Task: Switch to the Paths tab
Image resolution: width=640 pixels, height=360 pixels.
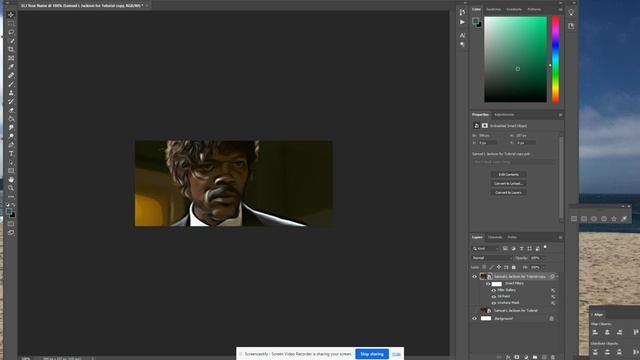Action: (512, 237)
